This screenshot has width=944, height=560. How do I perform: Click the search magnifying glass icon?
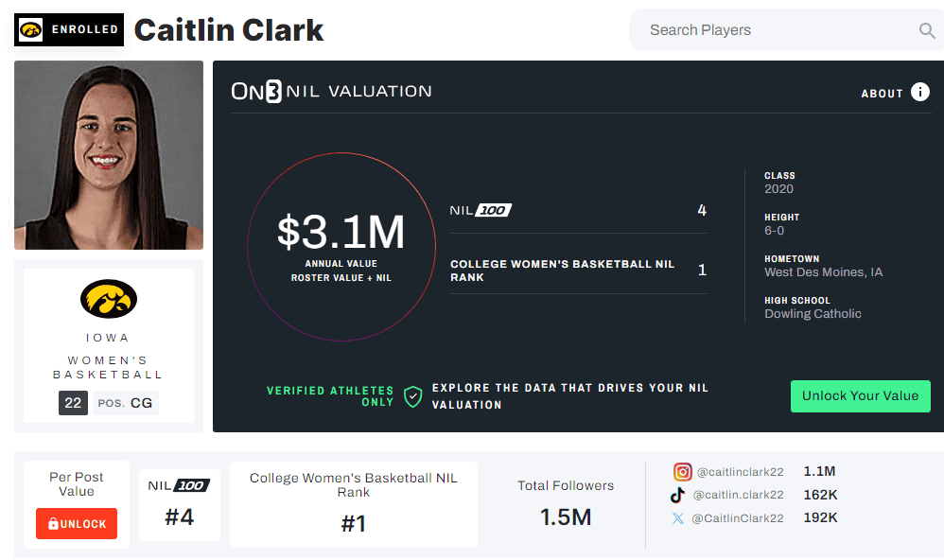[x=926, y=30]
